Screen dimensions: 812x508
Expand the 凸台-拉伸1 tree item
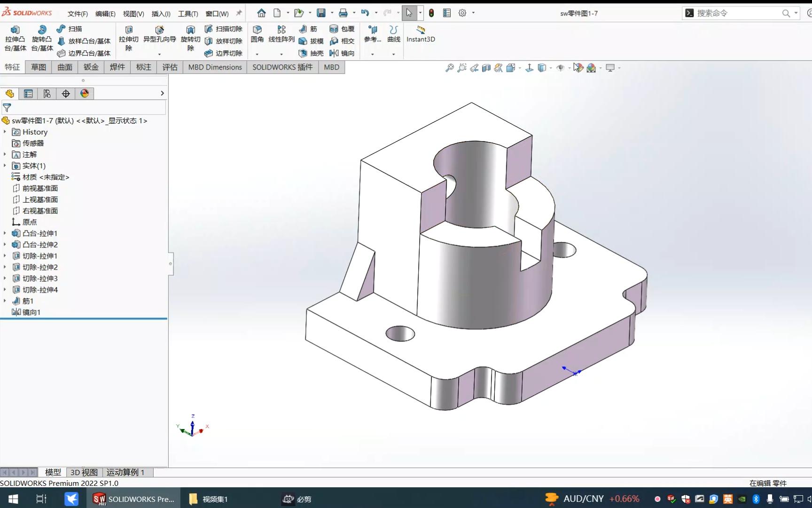click(5, 233)
